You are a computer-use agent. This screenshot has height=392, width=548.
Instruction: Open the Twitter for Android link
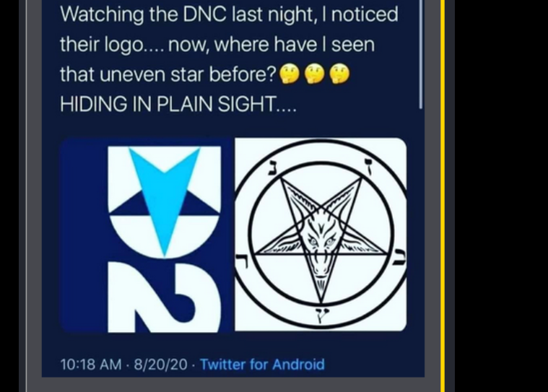(262, 365)
